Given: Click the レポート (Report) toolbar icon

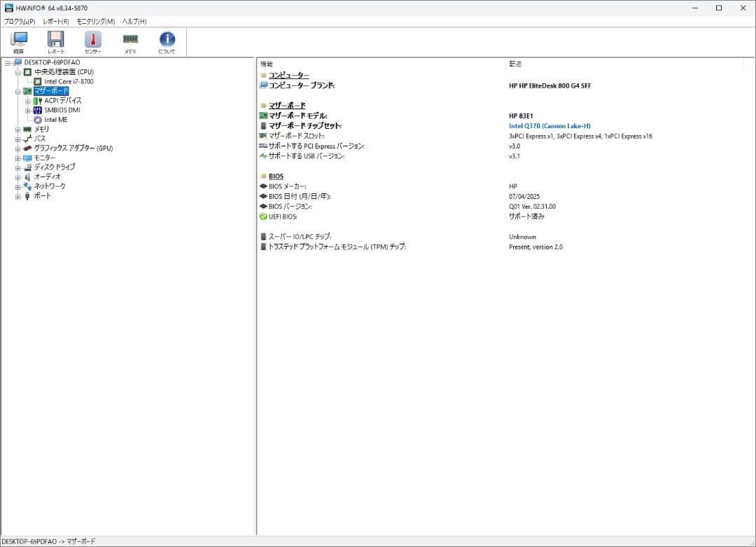Looking at the screenshot, I should point(55,41).
